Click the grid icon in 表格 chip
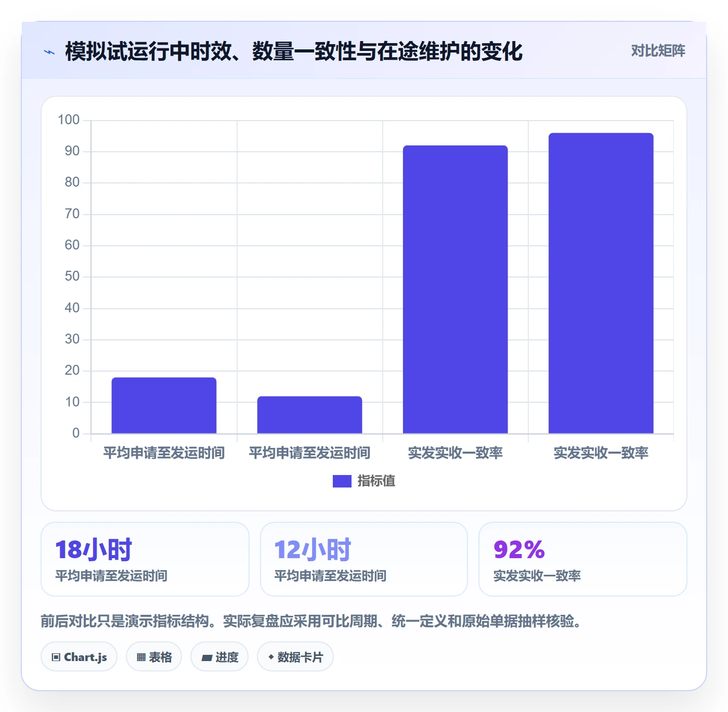Image resolution: width=728 pixels, height=712 pixels. [x=141, y=657]
